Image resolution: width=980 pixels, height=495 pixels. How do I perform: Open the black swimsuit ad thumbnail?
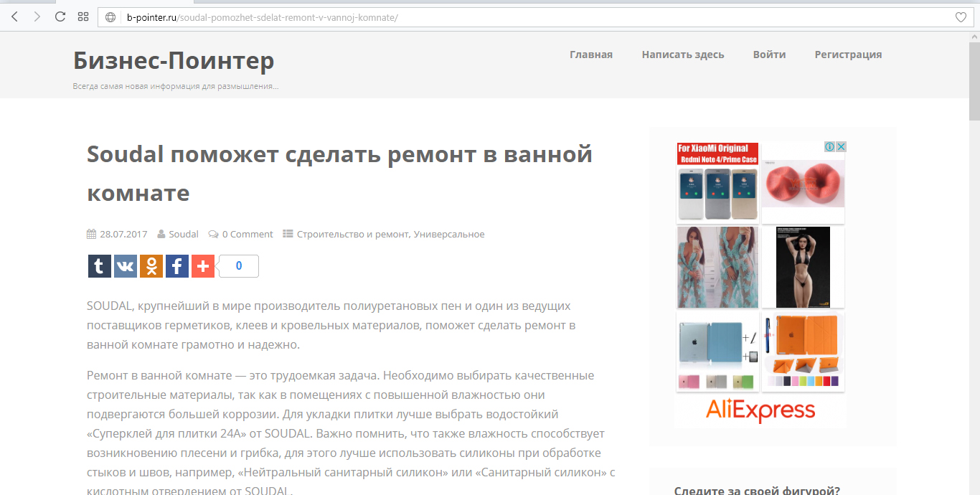803,267
